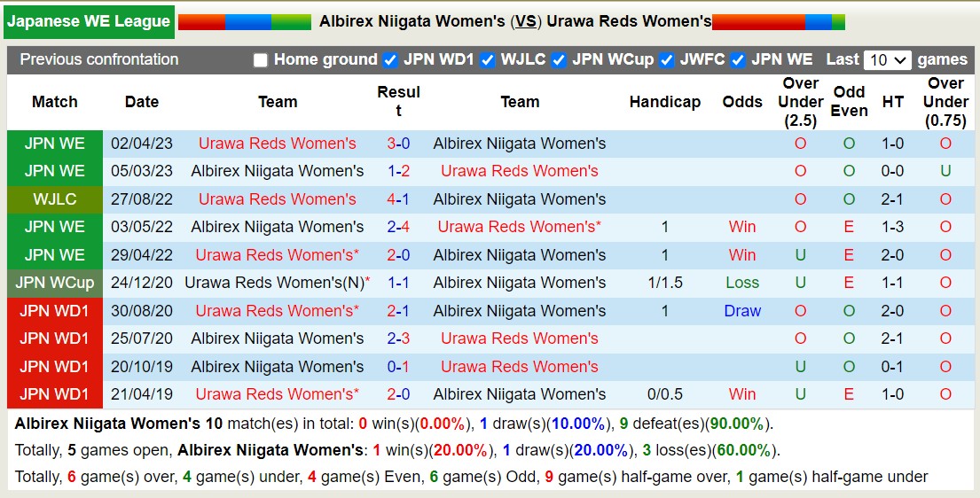Click the left red-blue-green stats bar

(x=244, y=22)
